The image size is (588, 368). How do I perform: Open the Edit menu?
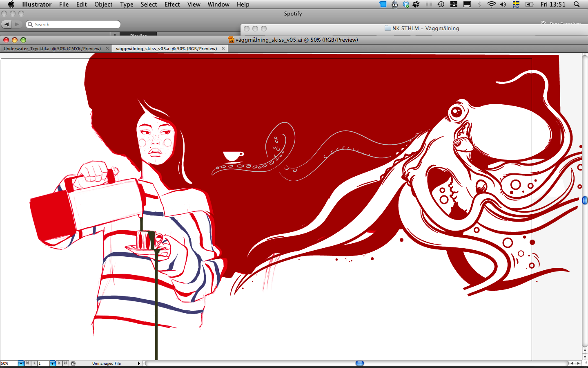(x=81, y=4)
